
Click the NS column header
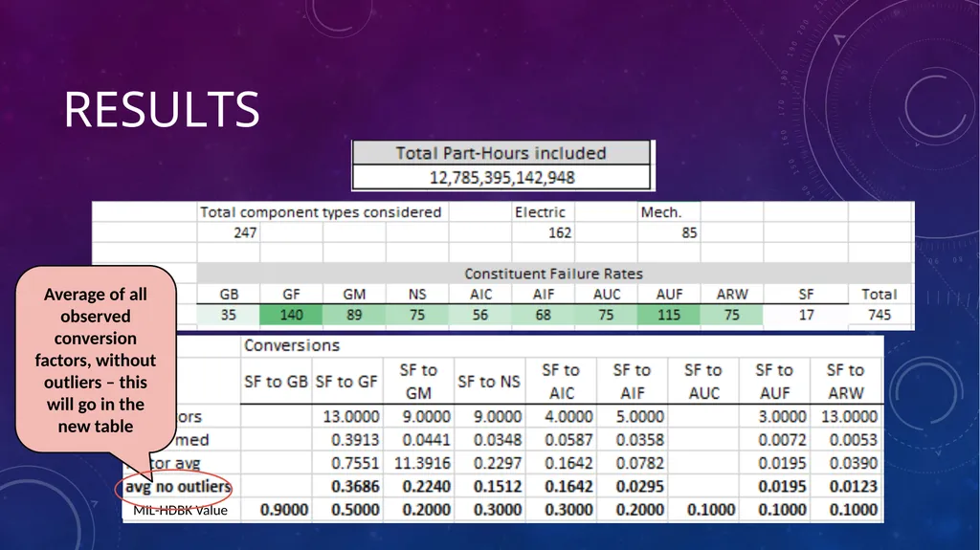click(417, 295)
